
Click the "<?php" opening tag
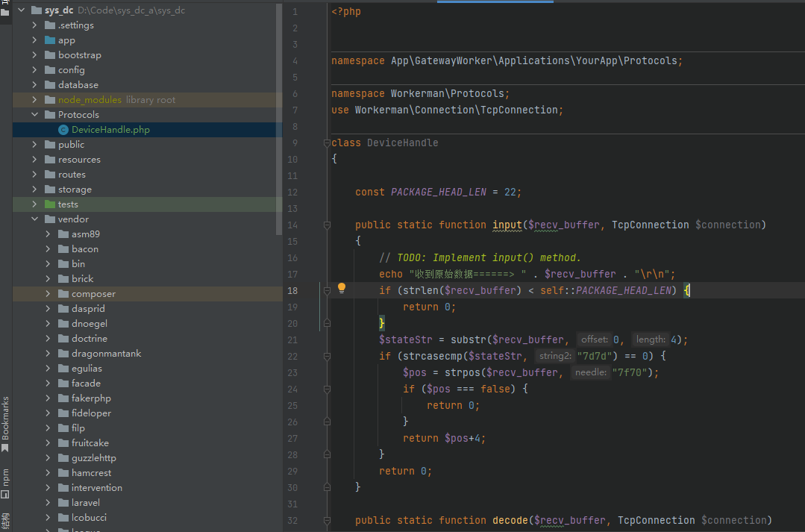(346, 11)
